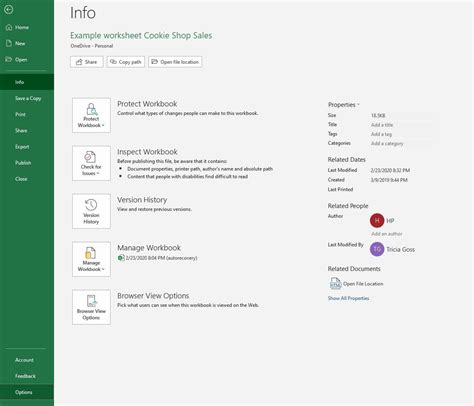Click the Copy path button
474x406 pixels.
pos(126,62)
